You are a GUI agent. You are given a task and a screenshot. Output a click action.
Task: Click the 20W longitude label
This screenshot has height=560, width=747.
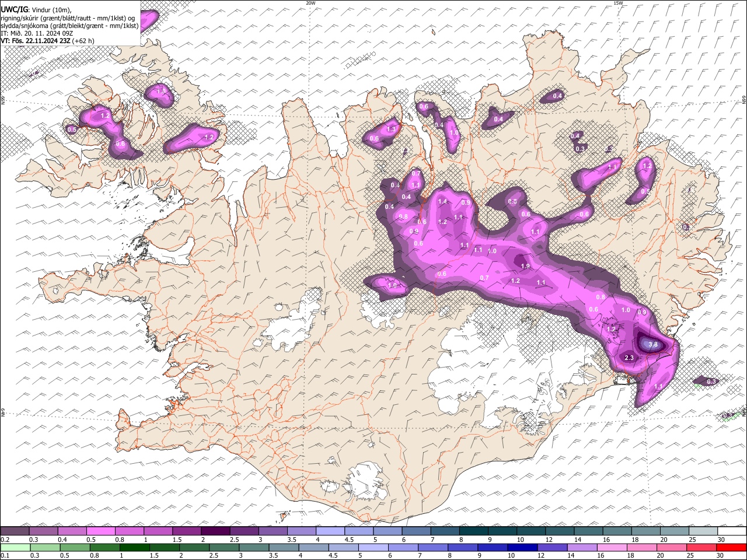click(310, 3)
